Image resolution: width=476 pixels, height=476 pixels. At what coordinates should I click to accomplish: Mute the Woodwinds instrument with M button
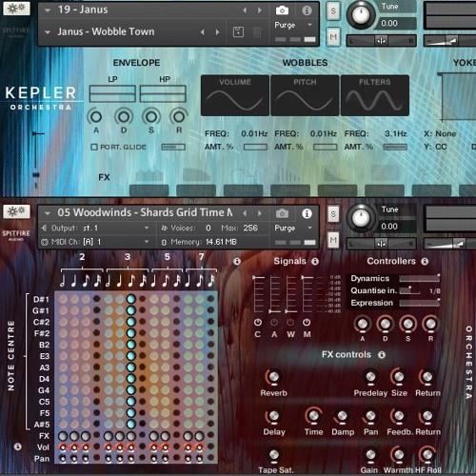tap(333, 240)
